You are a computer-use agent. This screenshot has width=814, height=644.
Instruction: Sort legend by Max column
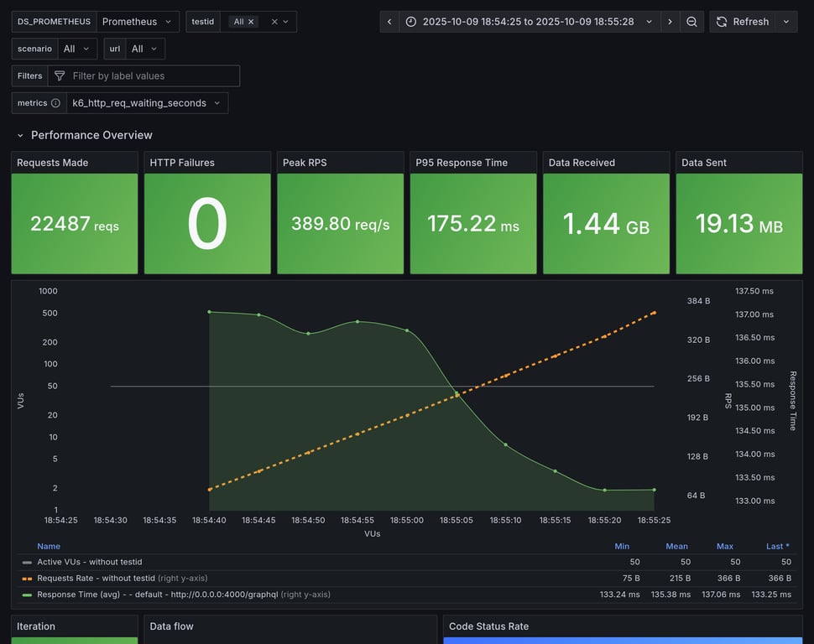click(724, 546)
